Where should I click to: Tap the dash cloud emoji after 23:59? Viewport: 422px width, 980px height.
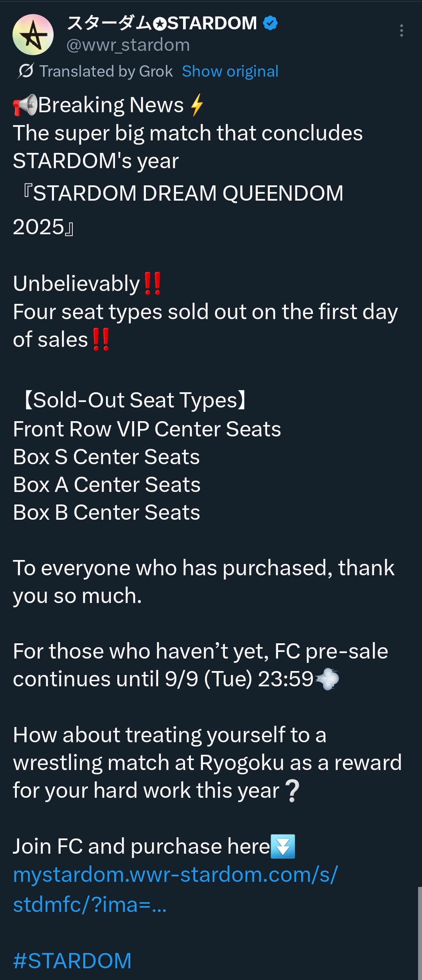click(x=327, y=679)
